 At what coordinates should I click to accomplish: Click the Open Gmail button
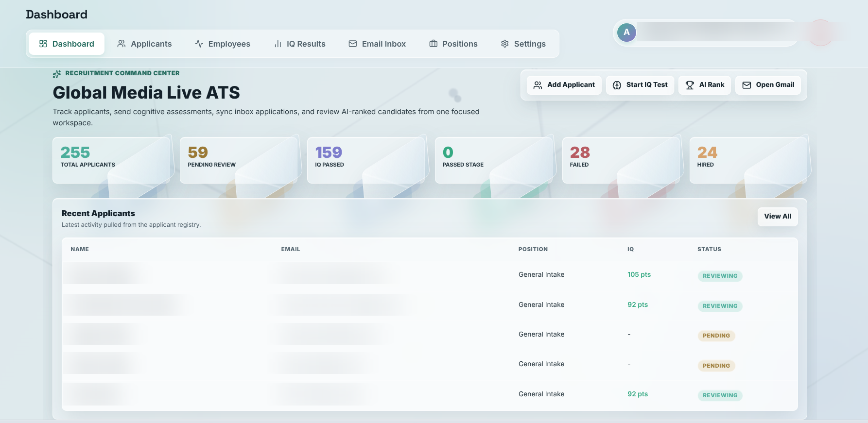[768, 85]
